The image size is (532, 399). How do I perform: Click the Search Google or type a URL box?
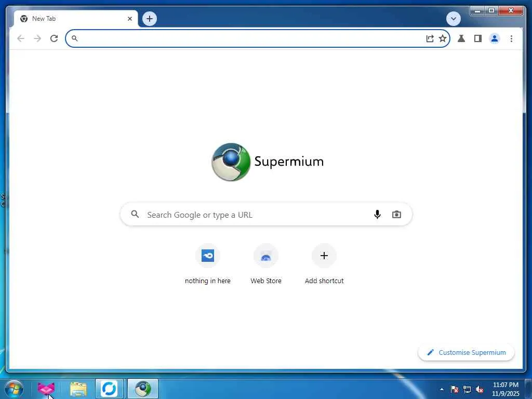pos(267,215)
